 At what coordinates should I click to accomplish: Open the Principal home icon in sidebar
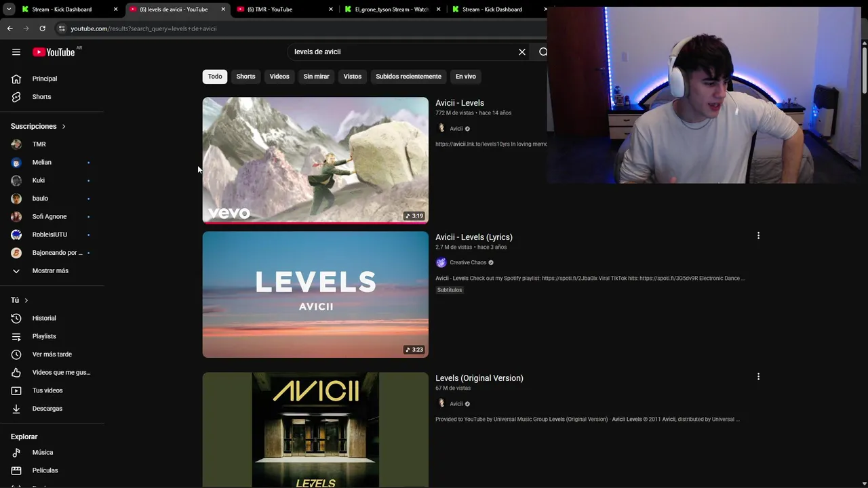point(16,79)
